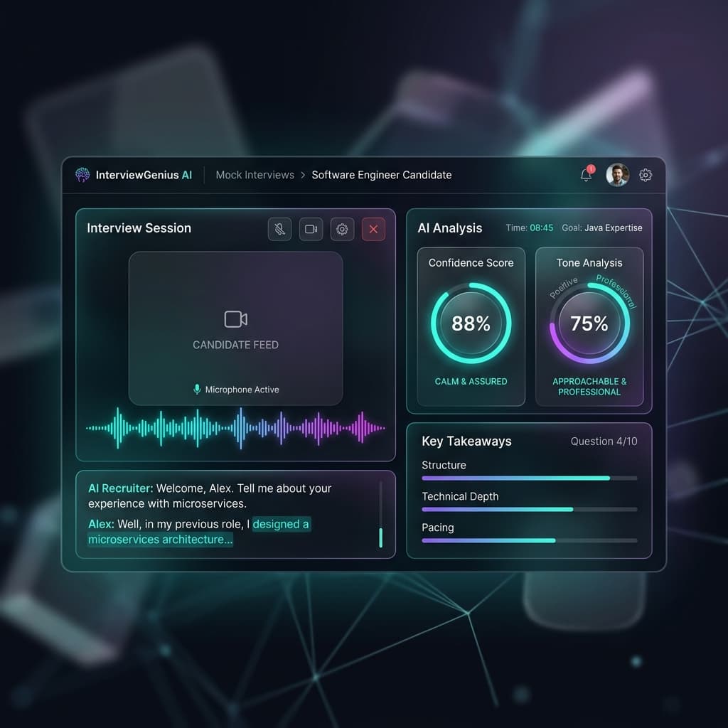This screenshot has height=728, width=728.
Task: Click the 'Key Takeaways' heading
Action: [466, 441]
